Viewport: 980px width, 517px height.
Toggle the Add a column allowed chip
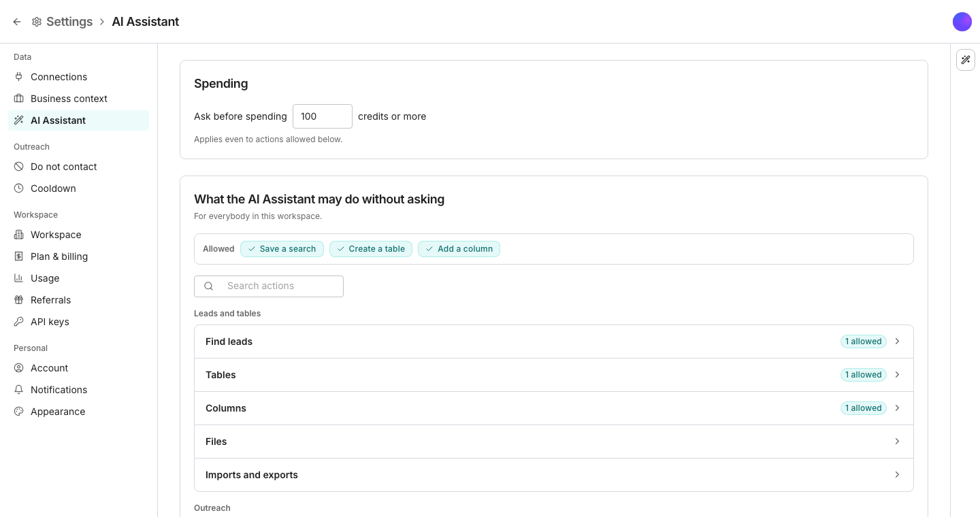(x=459, y=249)
